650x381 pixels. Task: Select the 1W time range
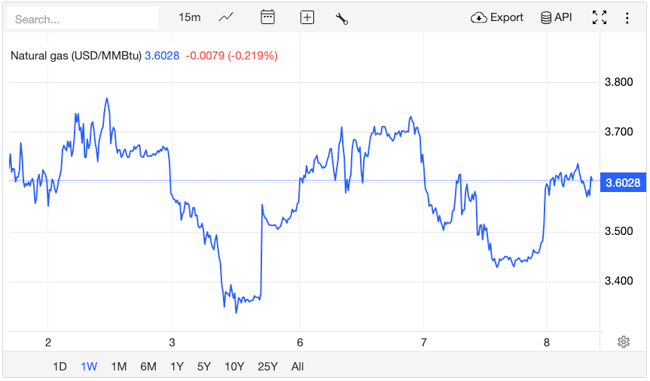click(x=89, y=366)
